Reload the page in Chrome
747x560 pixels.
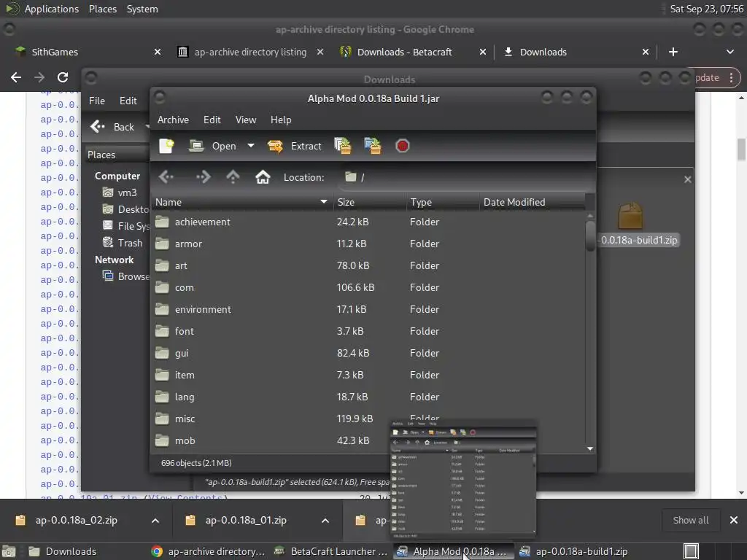tap(63, 77)
